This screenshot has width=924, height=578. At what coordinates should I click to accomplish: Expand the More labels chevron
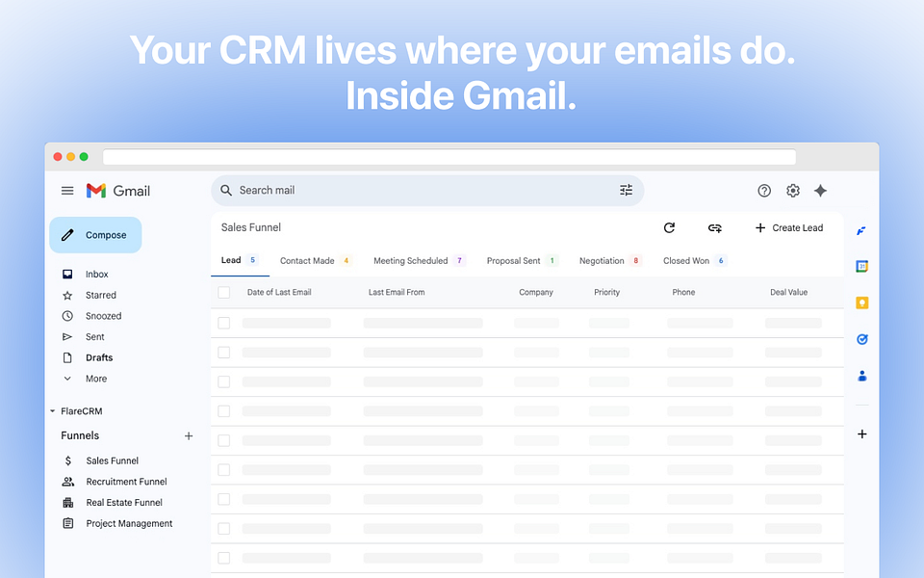[67, 379]
